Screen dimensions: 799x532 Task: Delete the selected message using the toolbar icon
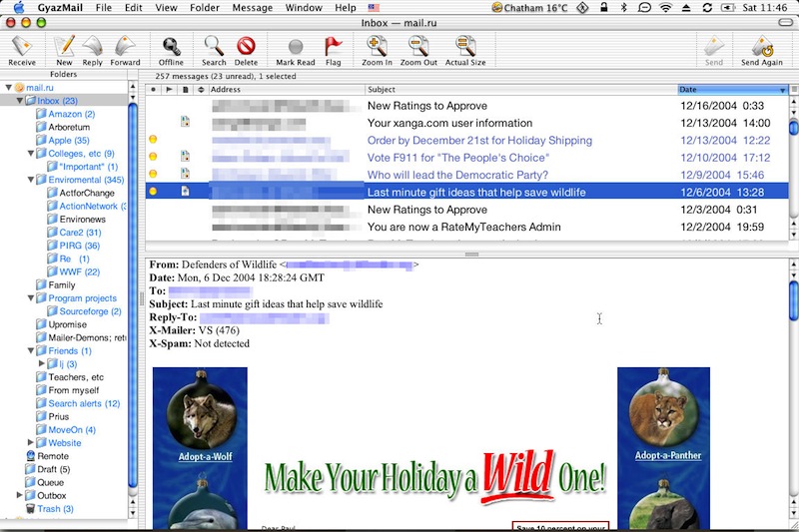pyautogui.click(x=246, y=46)
